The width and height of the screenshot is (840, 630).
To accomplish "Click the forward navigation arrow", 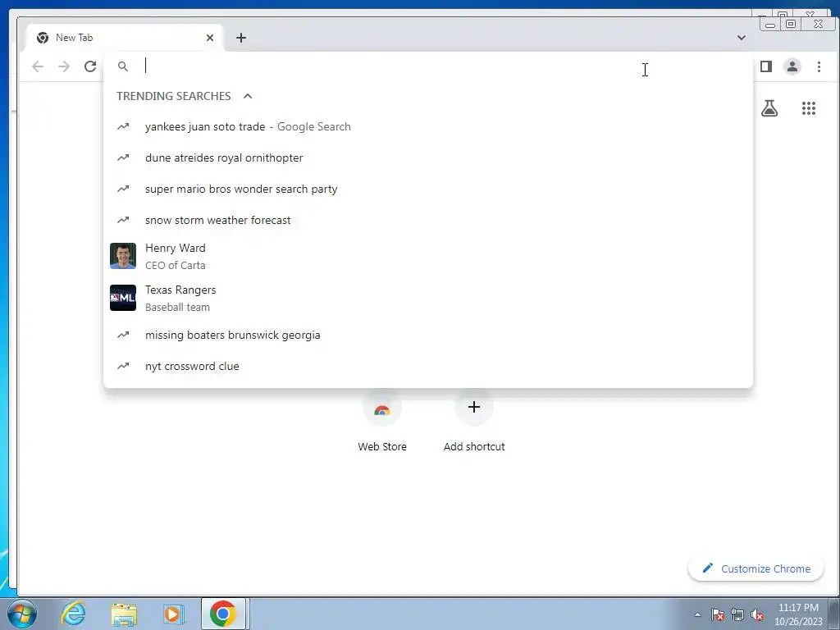I will (x=64, y=66).
